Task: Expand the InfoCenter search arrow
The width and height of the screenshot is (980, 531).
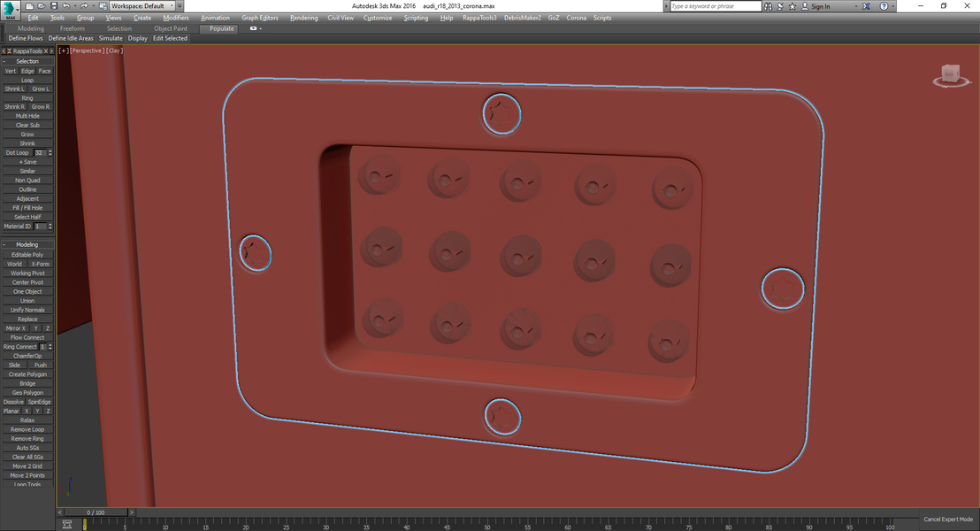Action: (666, 5)
